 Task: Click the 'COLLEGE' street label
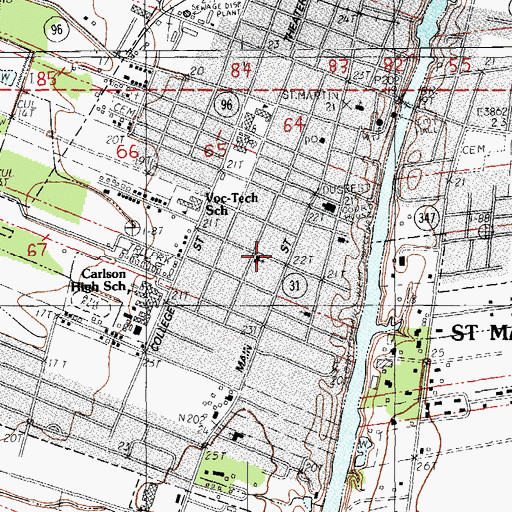pyautogui.click(x=163, y=329)
